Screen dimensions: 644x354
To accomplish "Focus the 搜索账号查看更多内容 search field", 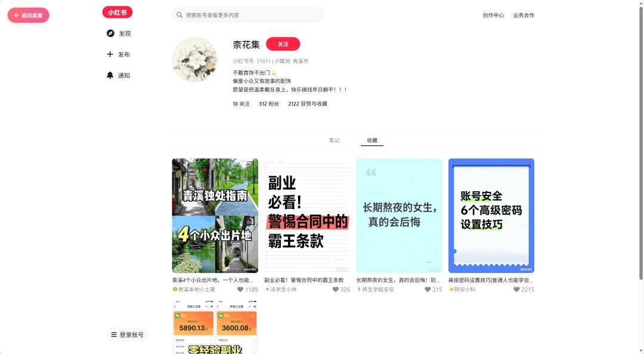I will [x=247, y=15].
